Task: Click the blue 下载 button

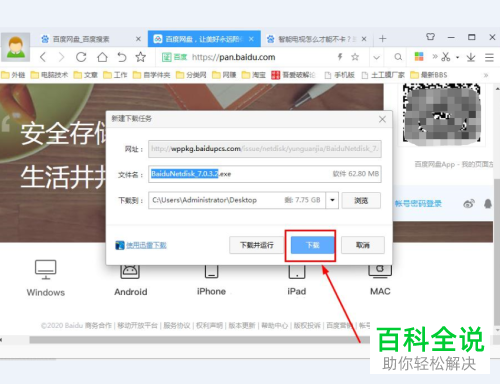Action: 313,245
